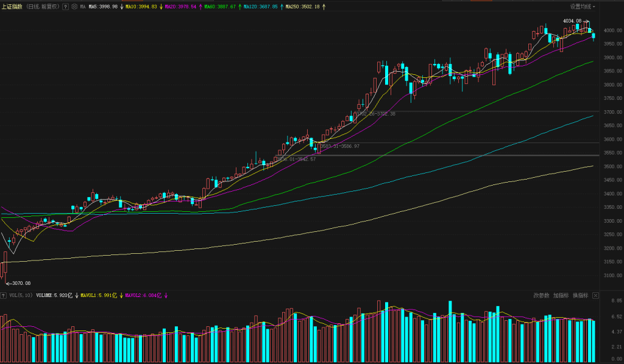Viewport: 624px width, 364px height.
Task: Expand the 日线 前复权 period selector
Action: click(x=43, y=7)
